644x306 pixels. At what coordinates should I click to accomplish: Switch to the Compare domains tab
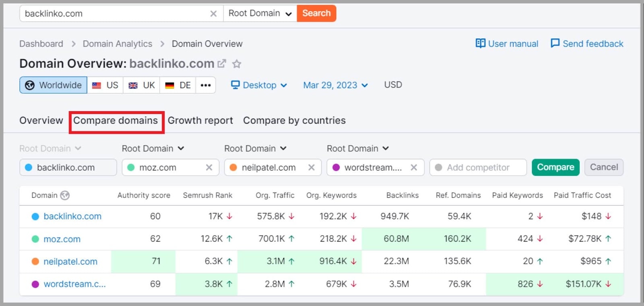(116, 120)
